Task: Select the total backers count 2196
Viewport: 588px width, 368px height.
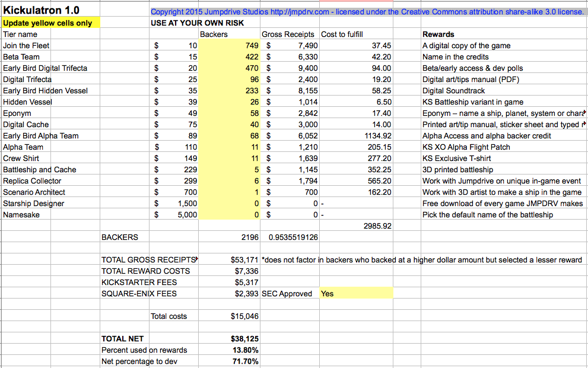Action: coord(250,237)
